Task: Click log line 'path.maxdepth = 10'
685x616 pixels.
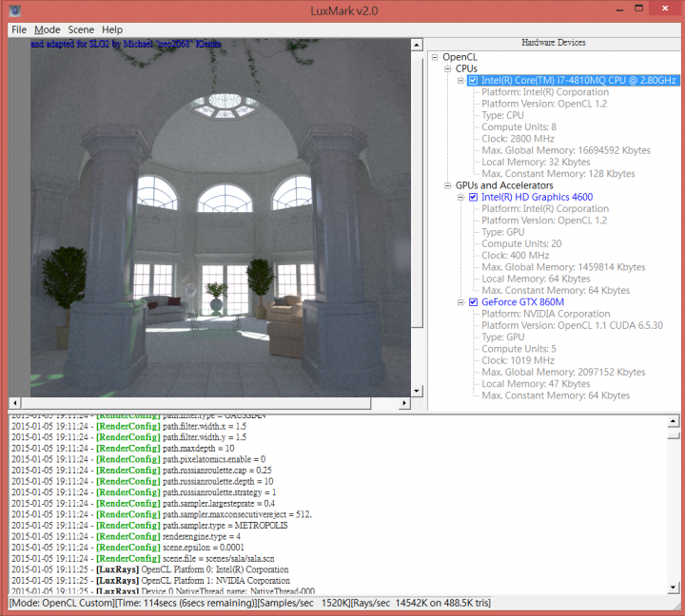Action: click(198, 449)
